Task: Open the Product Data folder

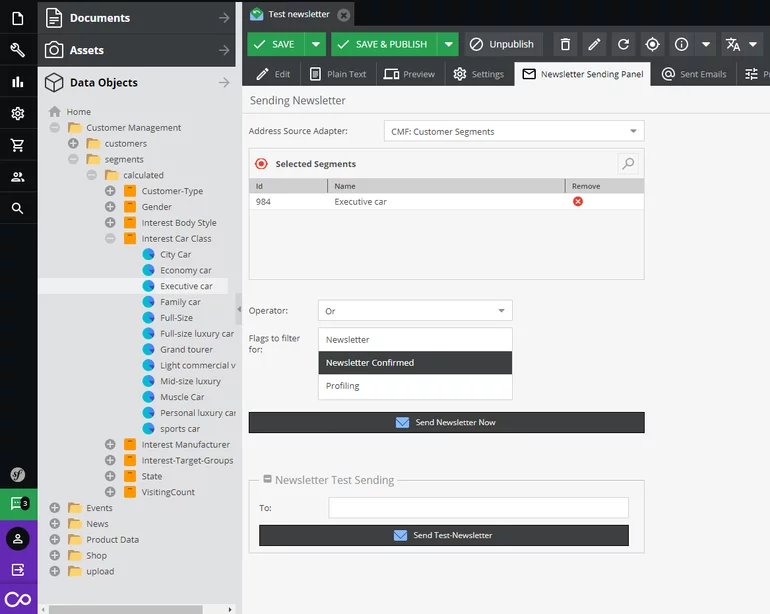Action: [x=112, y=539]
